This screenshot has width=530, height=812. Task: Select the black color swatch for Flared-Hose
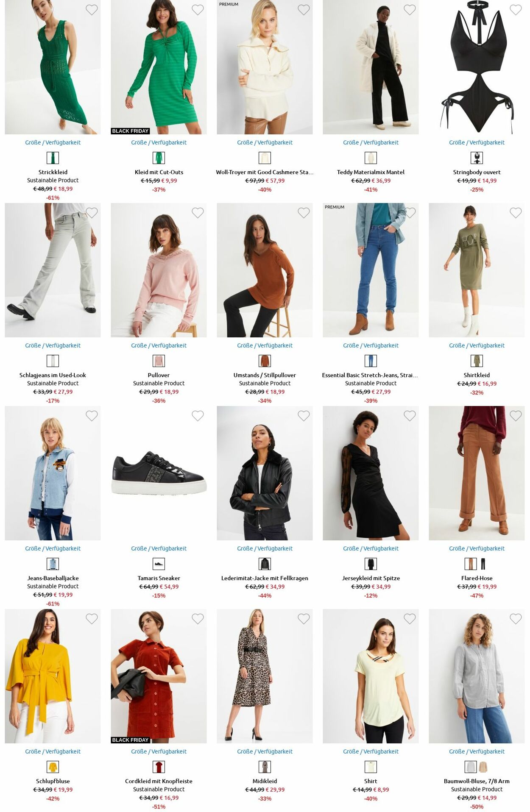click(x=483, y=564)
